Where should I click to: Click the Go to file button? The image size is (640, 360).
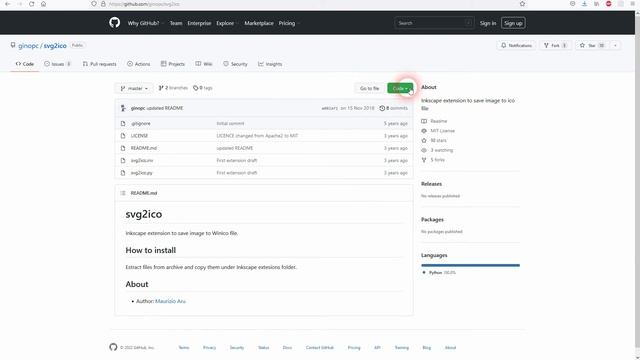pos(369,88)
